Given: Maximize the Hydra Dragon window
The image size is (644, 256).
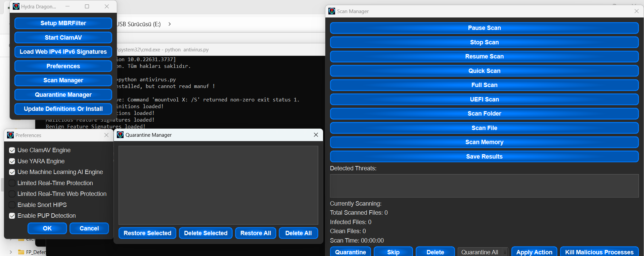Looking at the screenshot, I should pyautogui.click(x=87, y=6).
